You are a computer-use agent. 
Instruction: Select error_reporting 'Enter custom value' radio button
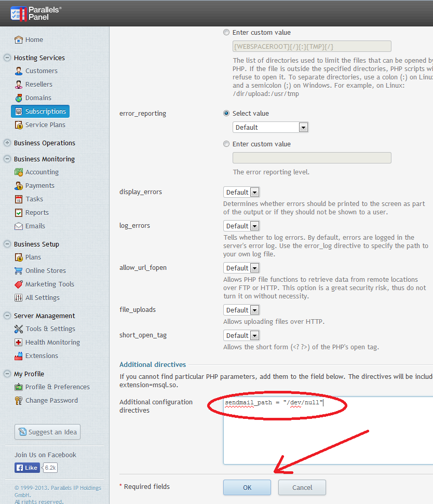coord(226,144)
